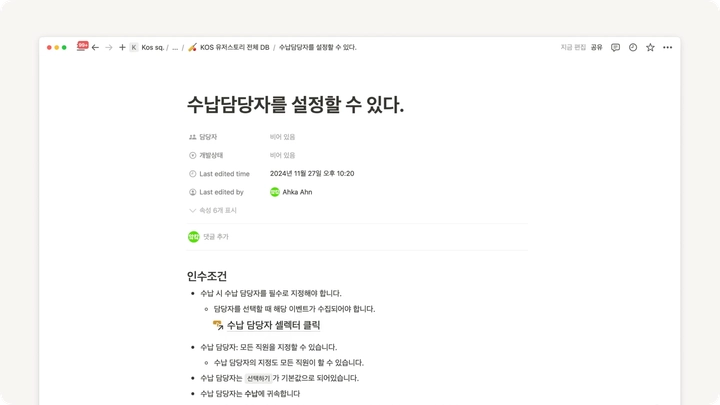Click the 2024년 11월 27일 date value

[312, 174]
